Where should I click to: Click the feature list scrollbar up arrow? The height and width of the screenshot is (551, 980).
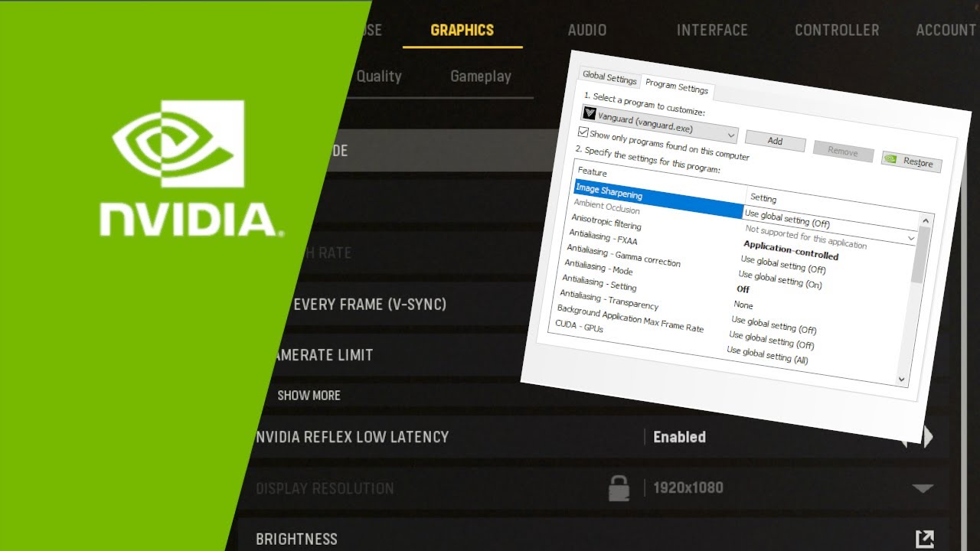pyautogui.click(x=927, y=222)
